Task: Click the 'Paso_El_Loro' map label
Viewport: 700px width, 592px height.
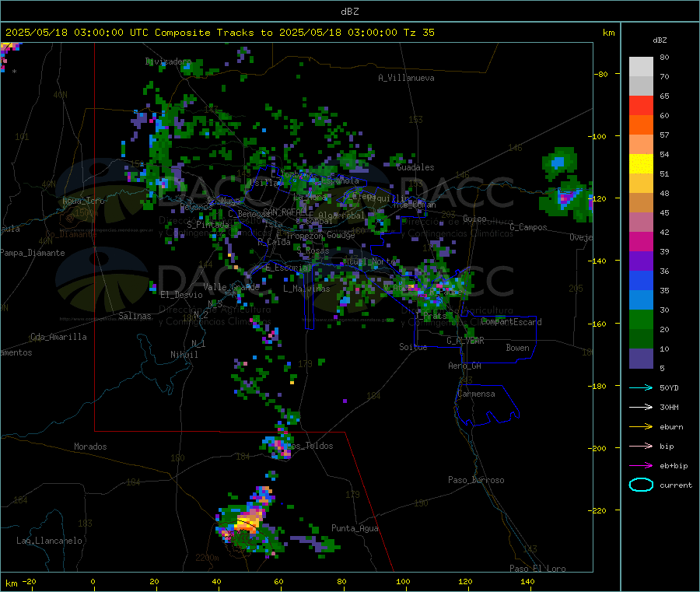Action: pyautogui.click(x=537, y=569)
